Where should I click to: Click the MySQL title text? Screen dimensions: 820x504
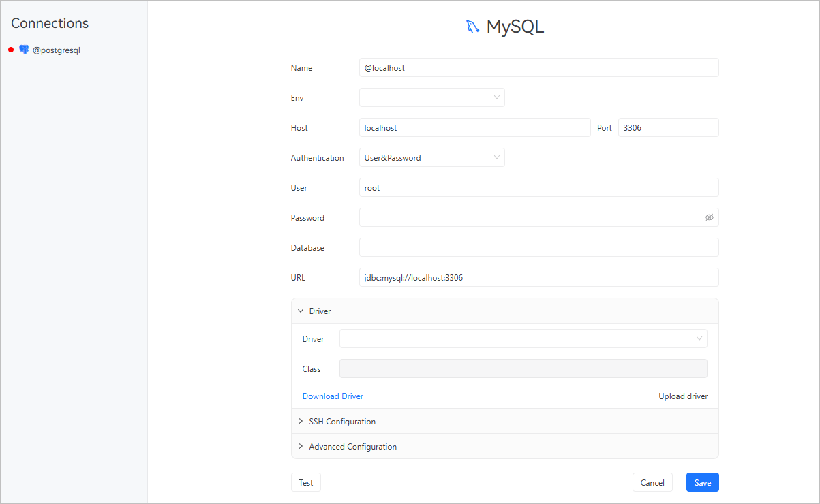coord(515,27)
